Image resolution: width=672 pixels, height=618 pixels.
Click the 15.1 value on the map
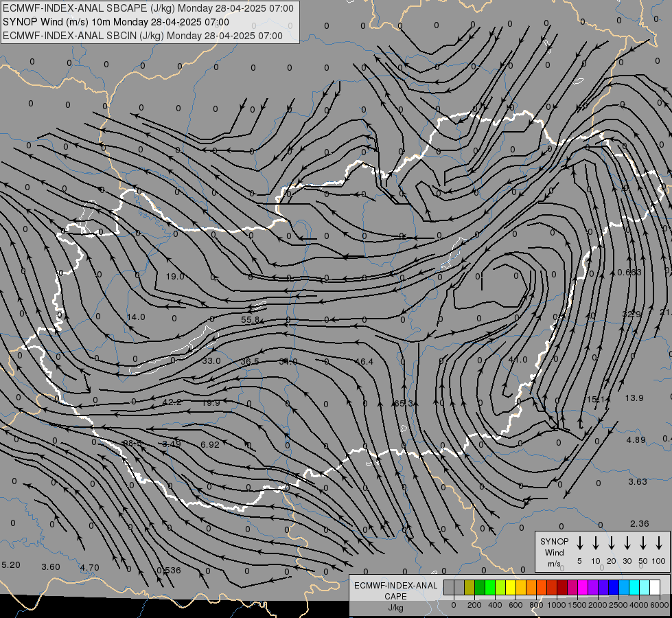click(x=596, y=400)
